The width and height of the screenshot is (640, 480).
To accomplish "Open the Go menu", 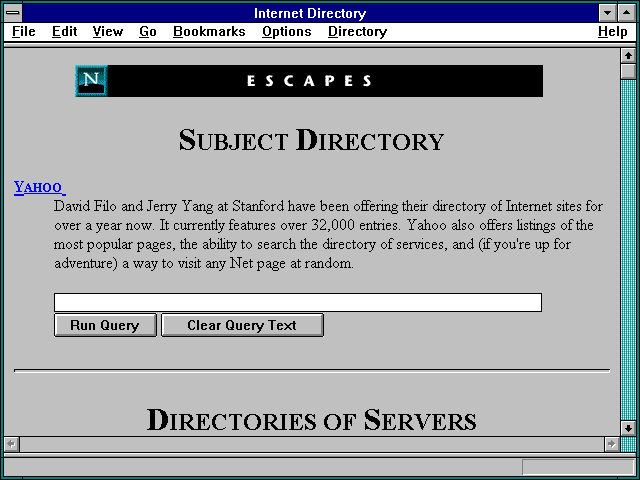I will point(148,31).
